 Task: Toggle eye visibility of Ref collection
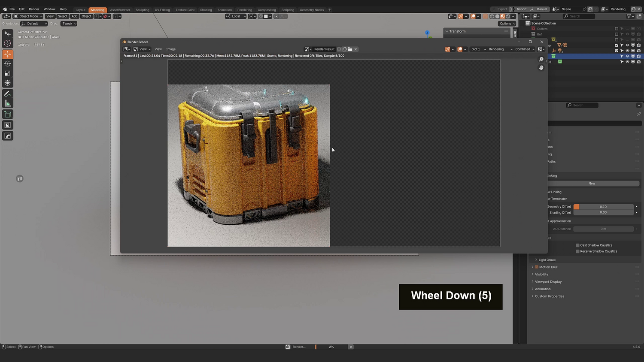click(x=627, y=34)
